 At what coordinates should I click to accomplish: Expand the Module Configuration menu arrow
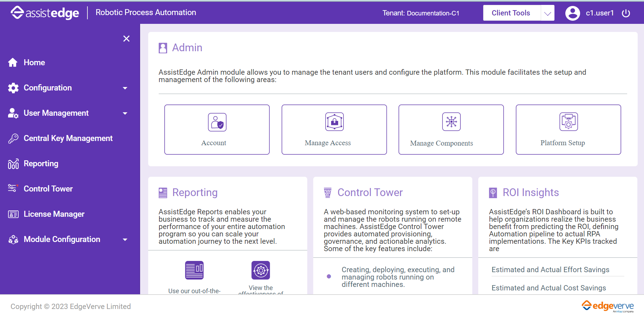[x=125, y=240]
